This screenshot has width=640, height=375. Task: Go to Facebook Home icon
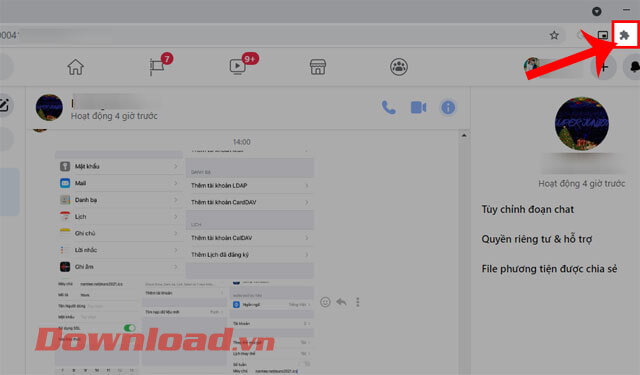76,67
